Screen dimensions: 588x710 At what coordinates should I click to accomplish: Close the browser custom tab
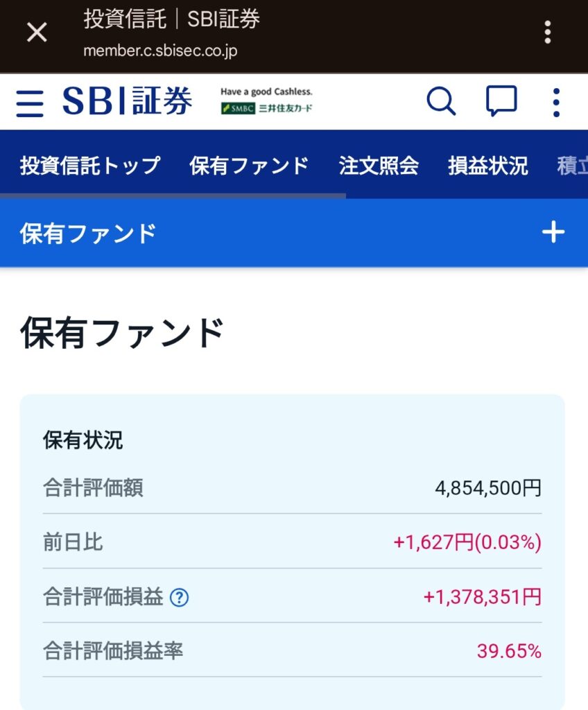coord(37,32)
